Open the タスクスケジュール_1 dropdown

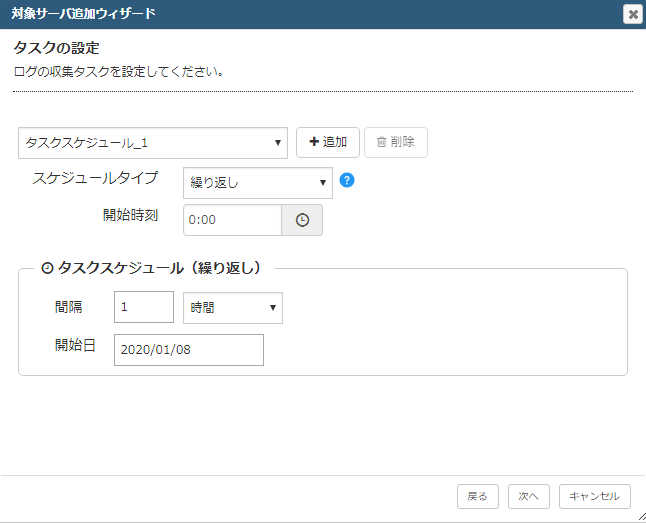[153, 143]
